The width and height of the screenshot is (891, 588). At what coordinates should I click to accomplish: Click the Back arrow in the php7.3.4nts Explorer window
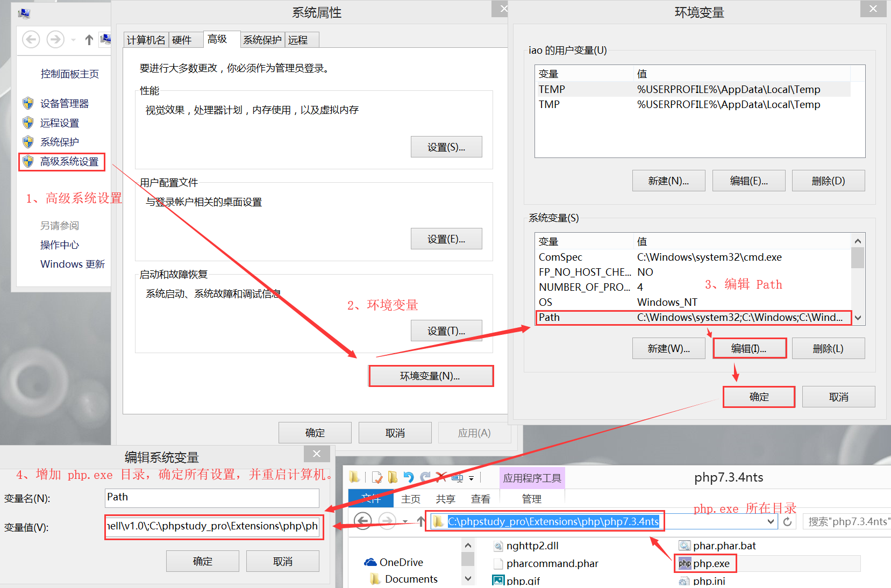tap(363, 521)
